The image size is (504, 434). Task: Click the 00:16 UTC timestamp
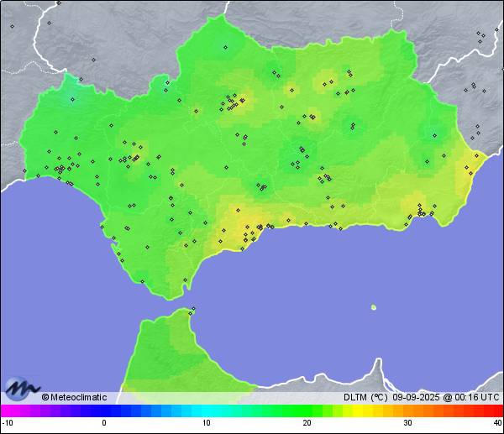[477, 397]
